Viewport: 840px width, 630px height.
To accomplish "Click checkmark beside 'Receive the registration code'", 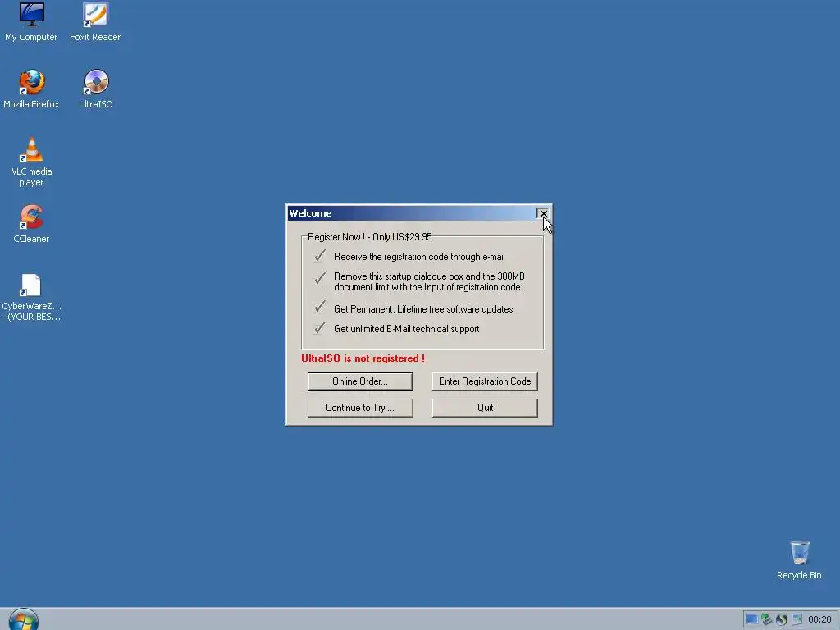I will [319, 256].
